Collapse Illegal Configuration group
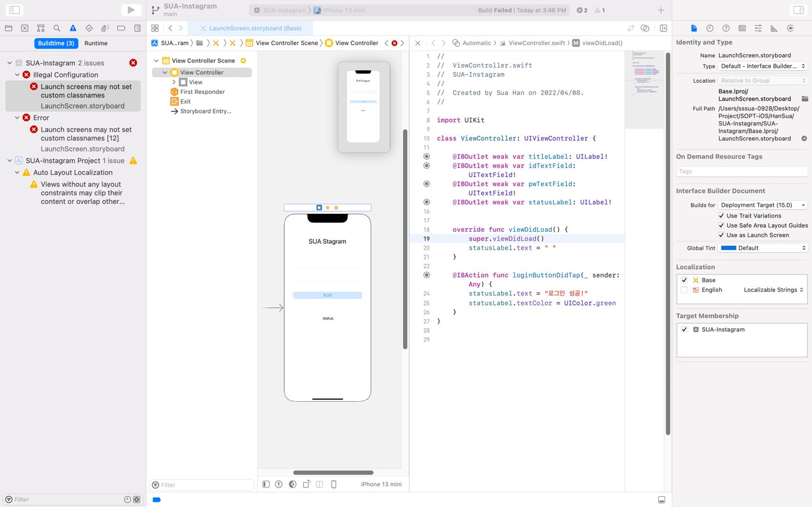Screen dimensions: 812x507 click(x=17, y=75)
